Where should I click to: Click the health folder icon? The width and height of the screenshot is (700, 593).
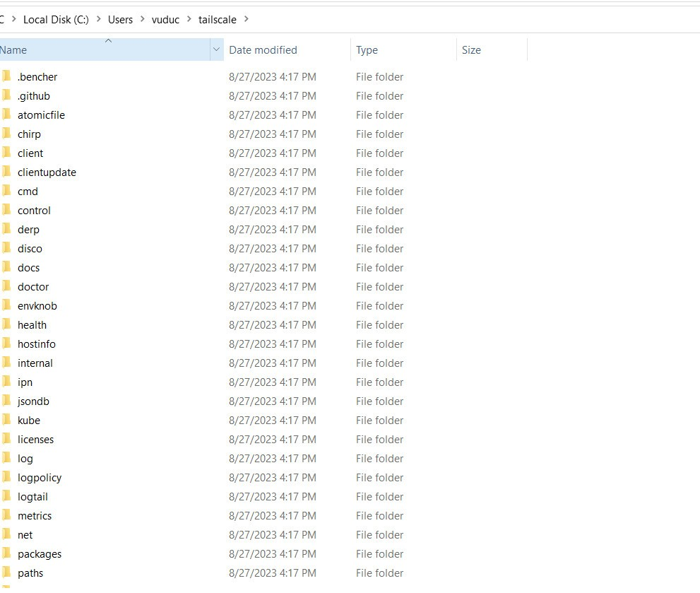coord(6,324)
